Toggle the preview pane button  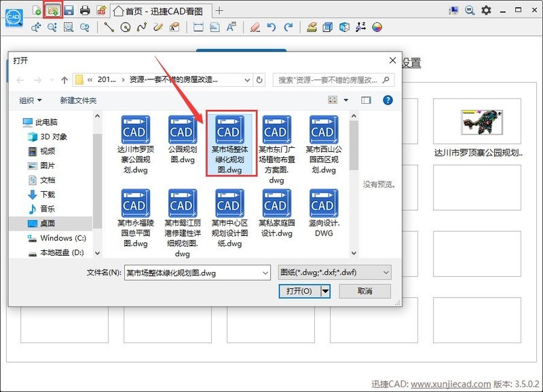click(x=367, y=100)
